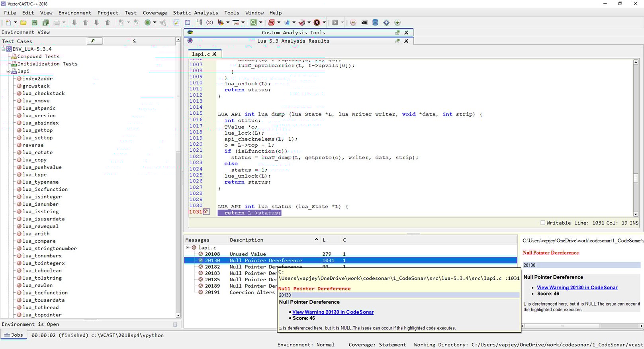Click the hierarchy tree toolbar icon
This screenshot has height=349, width=644.
(x=199, y=23)
